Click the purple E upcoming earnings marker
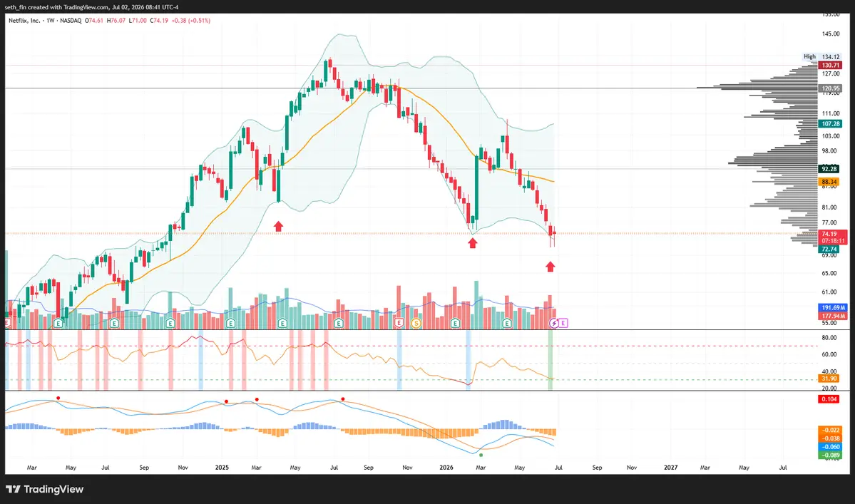The height and width of the screenshot is (504, 855). 563,323
